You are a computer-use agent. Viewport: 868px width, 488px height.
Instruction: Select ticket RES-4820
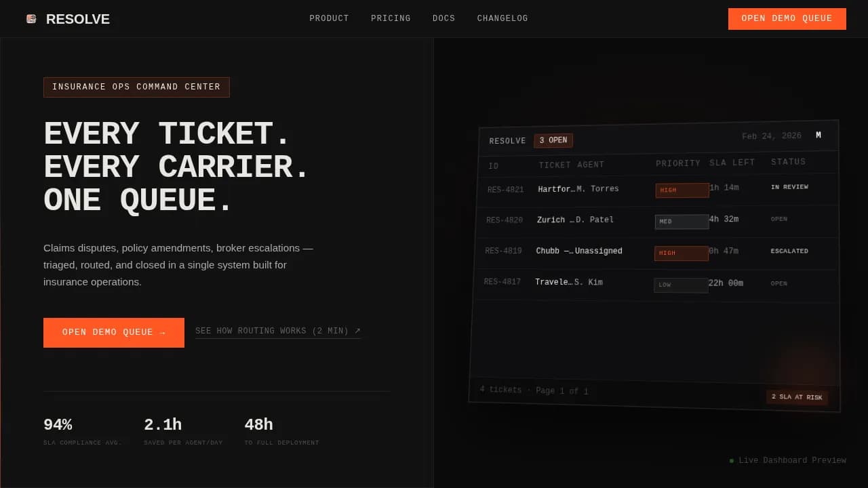click(505, 221)
